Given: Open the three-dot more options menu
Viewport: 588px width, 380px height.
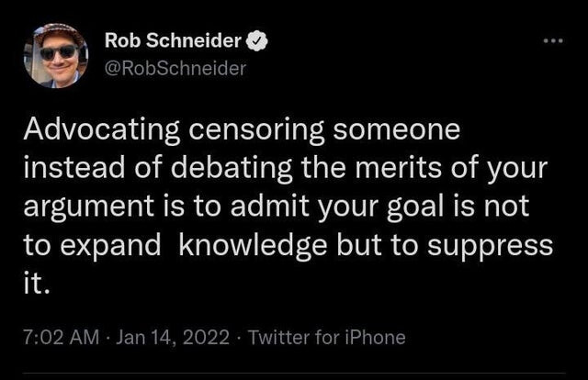Looking at the screenshot, I should (x=554, y=41).
